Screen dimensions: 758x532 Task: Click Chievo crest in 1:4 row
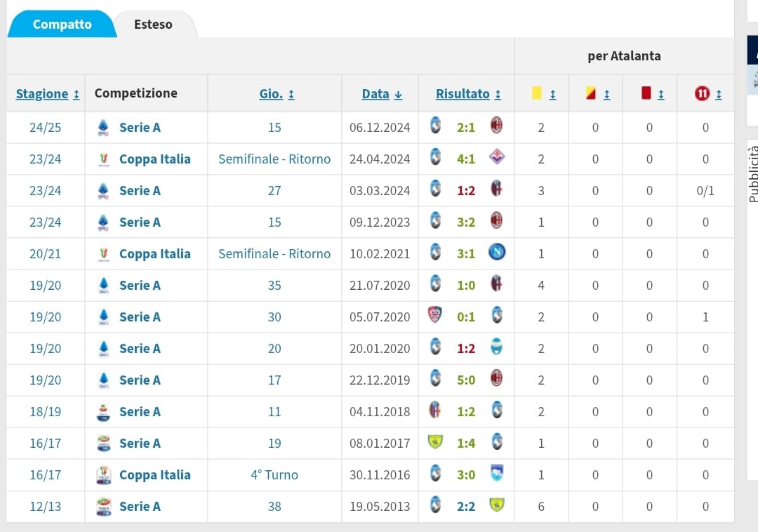[x=435, y=443]
